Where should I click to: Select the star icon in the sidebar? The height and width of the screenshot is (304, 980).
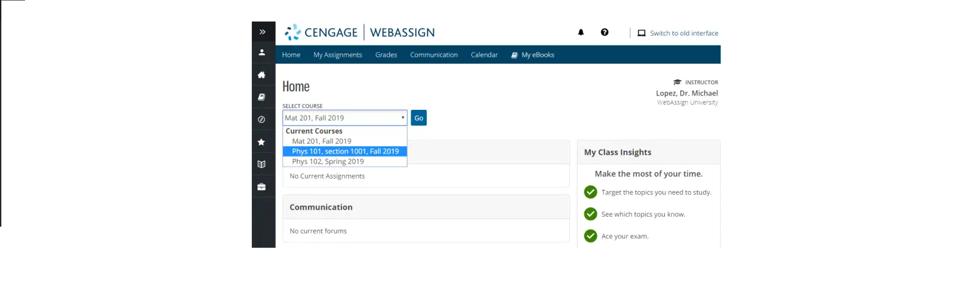pyautogui.click(x=262, y=142)
